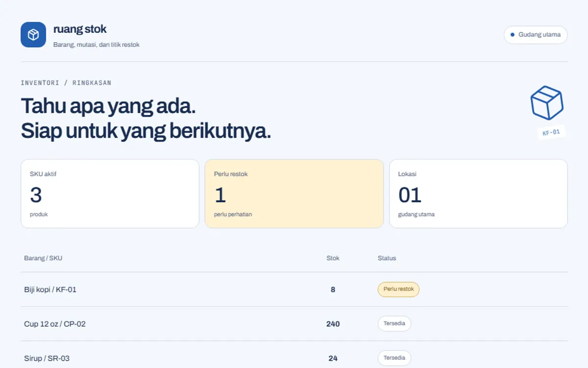The width and height of the screenshot is (588, 368).
Task: Open the Lokasi summary card
Action: coord(478,193)
